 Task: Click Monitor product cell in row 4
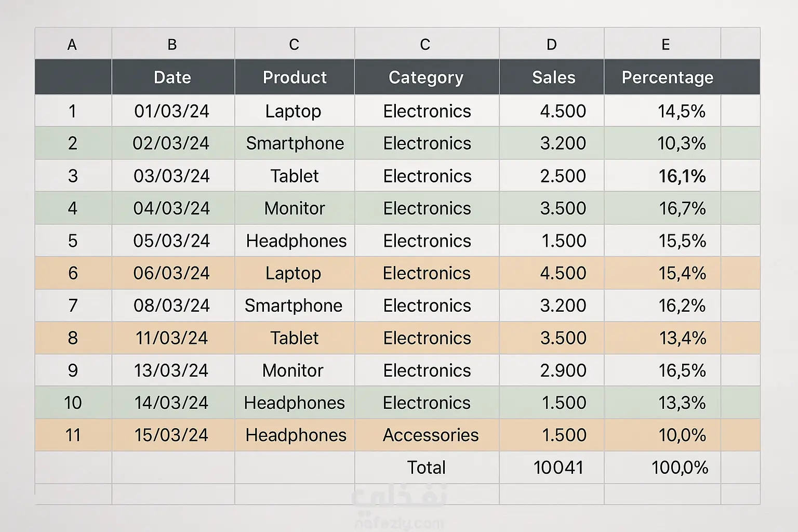click(294, 208)
